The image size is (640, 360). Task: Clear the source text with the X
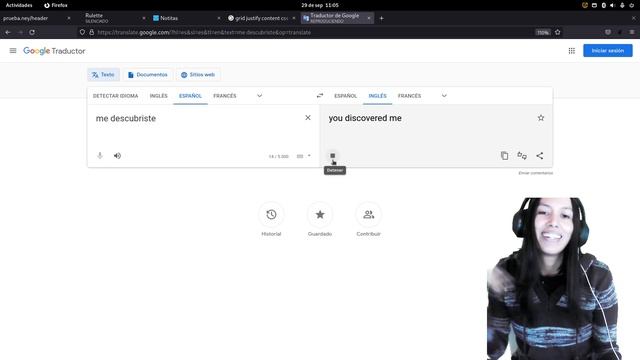point(308,118)
